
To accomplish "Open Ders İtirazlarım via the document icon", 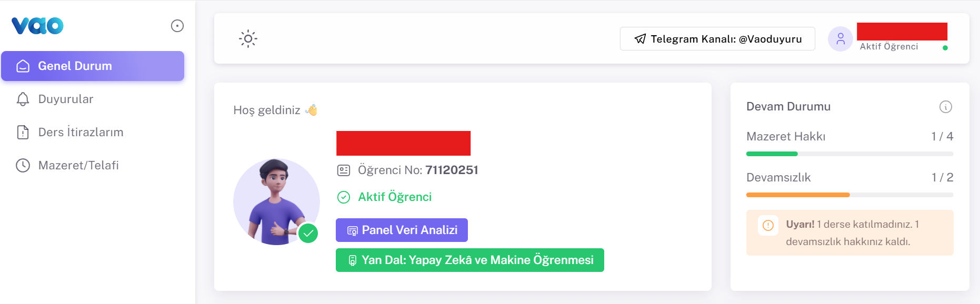I will click(x=22, y=132).
